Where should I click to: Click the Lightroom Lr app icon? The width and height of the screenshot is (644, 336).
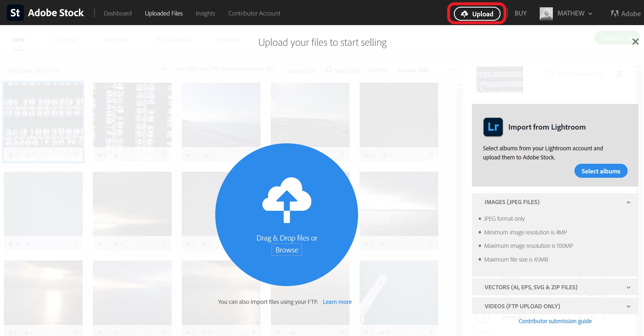[x=493, y=127]
